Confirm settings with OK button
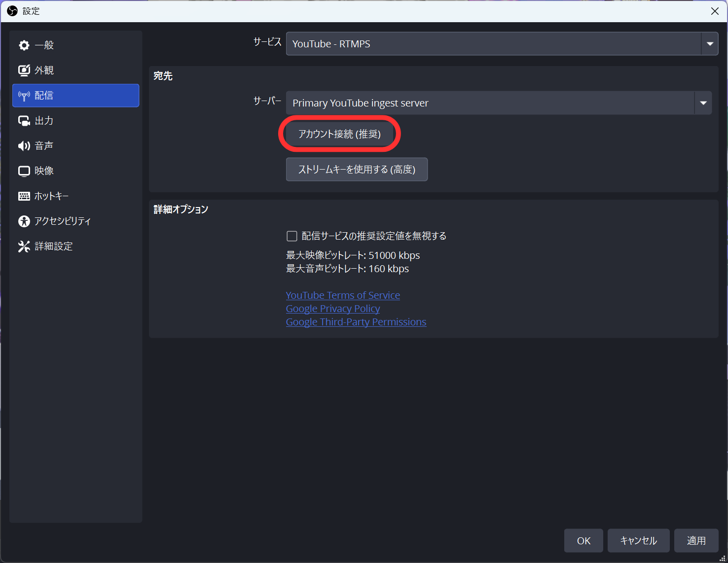728x563 pixels. [x=583, y=541]
